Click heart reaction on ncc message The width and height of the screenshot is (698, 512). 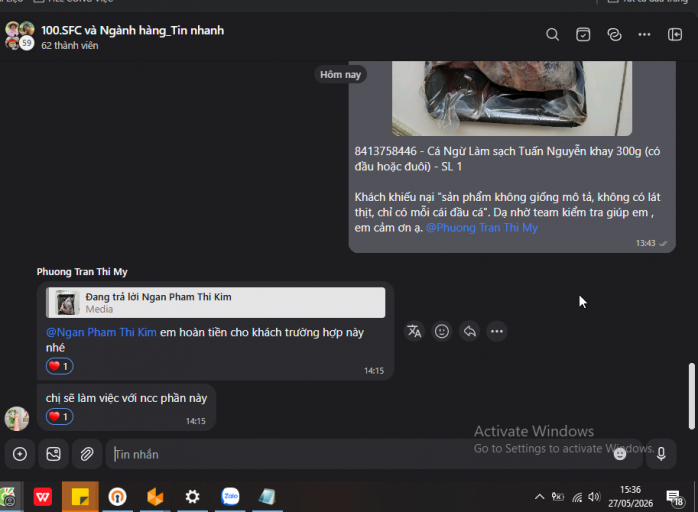click(60, 417)
